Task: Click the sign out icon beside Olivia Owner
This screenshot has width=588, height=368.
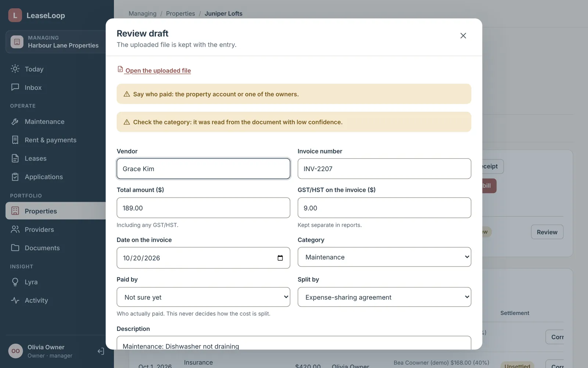Action: 101,351
